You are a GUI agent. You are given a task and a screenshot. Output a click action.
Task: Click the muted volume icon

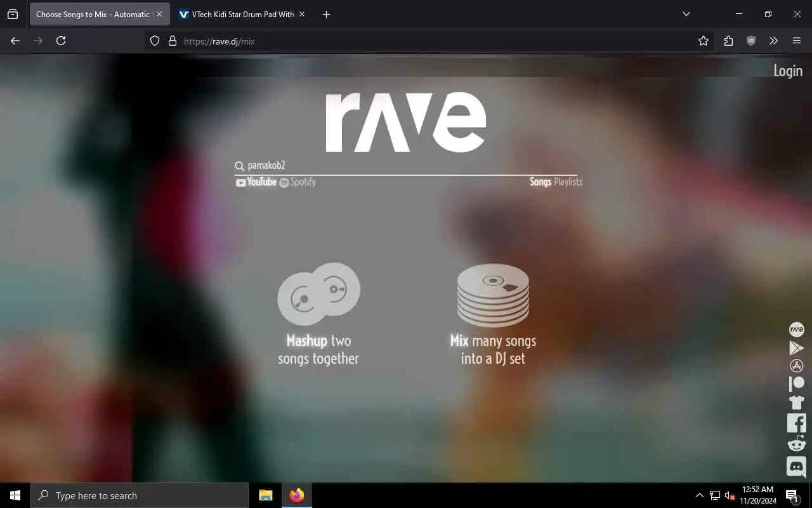coord(730,495)
